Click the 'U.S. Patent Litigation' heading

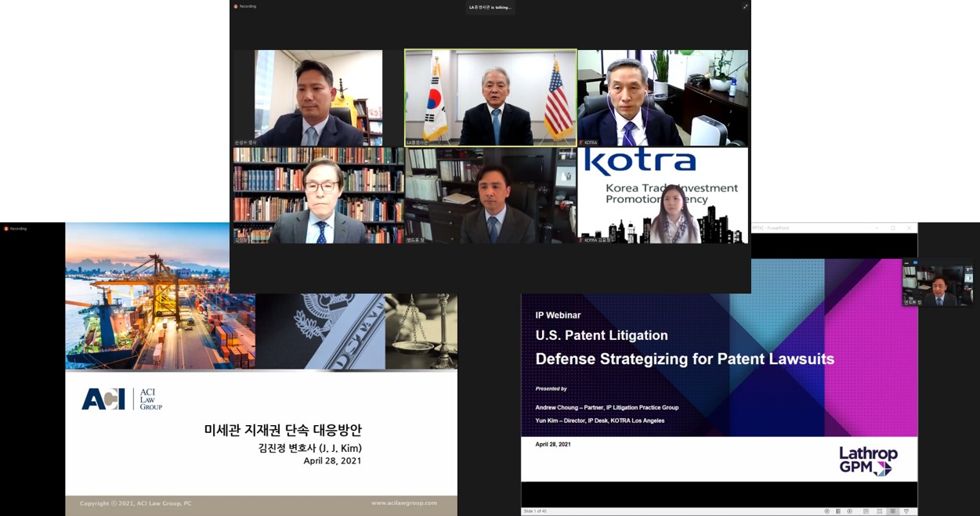point(602,335)
